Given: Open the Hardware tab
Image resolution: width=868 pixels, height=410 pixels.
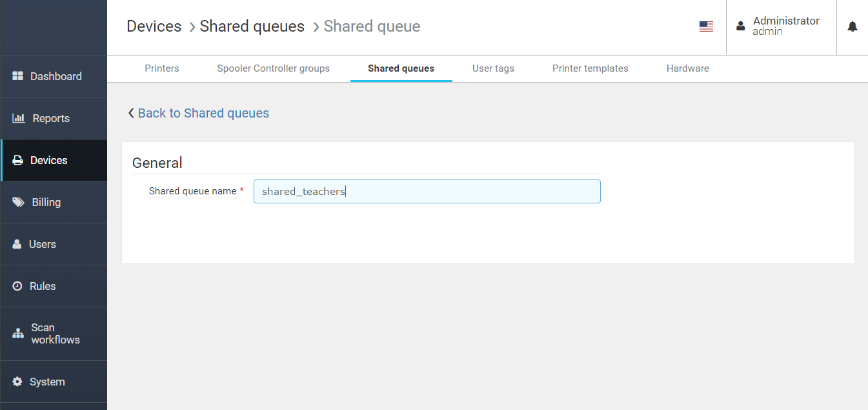Looking at the screenshot, I should (687, 68).
